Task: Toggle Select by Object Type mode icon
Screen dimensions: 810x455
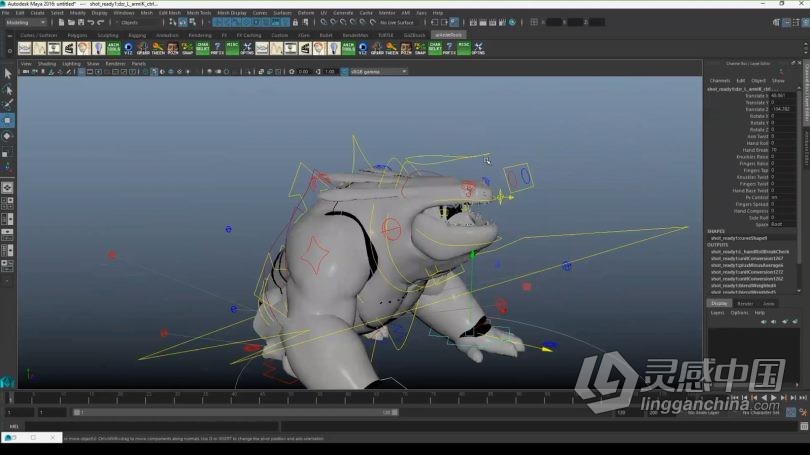Action: pyautogui.click(x=182, y=22)
